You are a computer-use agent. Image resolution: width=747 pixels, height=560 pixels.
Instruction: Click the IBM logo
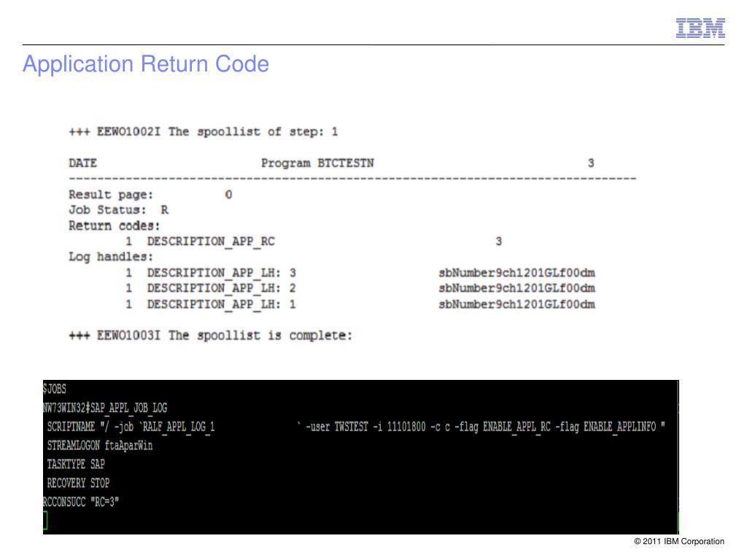[x=700, y=28]
